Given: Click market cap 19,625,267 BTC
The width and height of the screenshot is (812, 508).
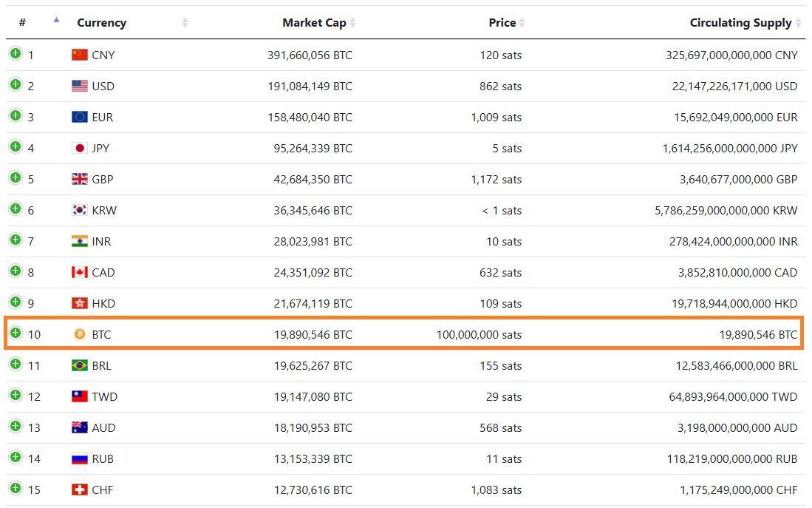Looking at the screenshot, I should point(313,366).
